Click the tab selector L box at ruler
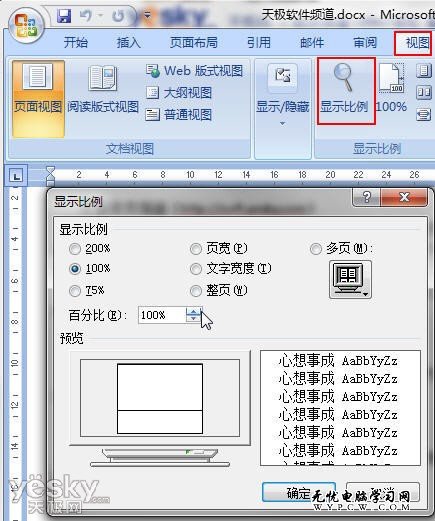The image size is (435, 521). (x=16, y=175)
